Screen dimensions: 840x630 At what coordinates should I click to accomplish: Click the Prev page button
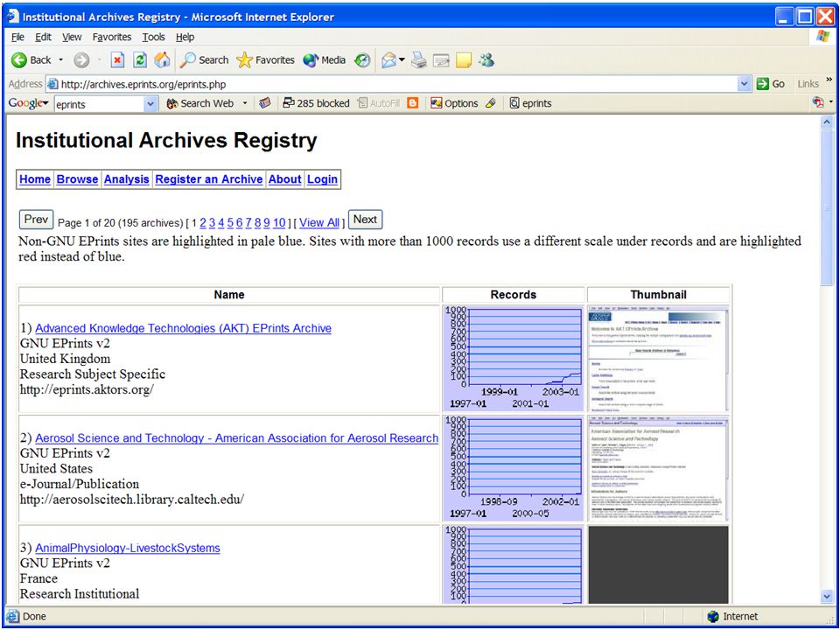tap(37, 220)
